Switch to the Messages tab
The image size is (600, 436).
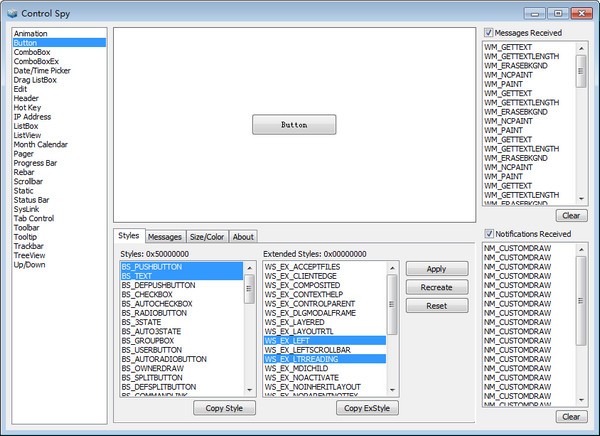click(x=165, y=237)
